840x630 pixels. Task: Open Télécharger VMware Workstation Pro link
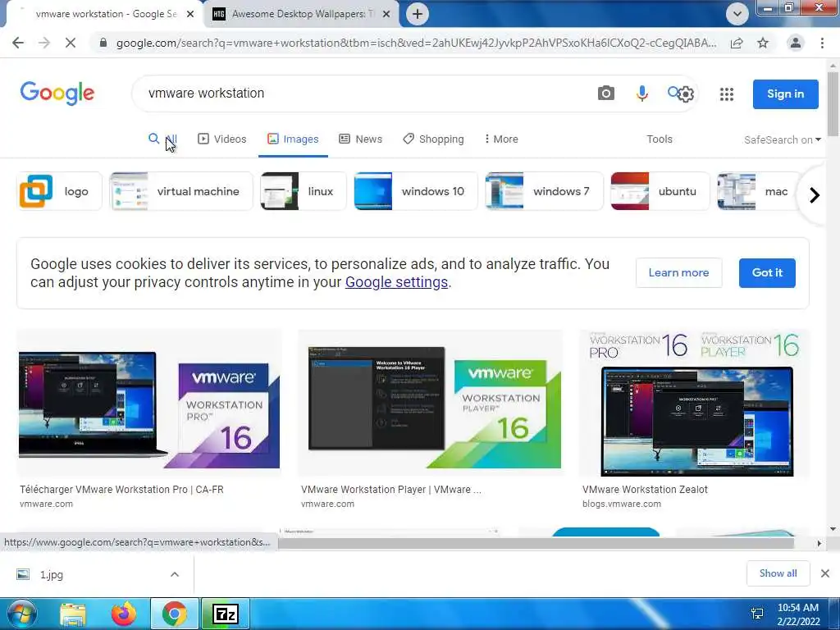coord(121,490)
